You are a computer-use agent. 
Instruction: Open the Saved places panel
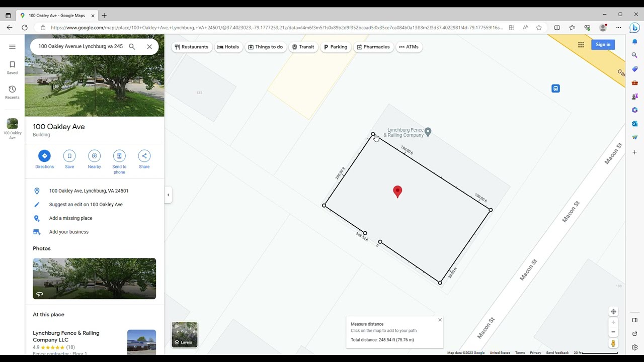(12, 67)
